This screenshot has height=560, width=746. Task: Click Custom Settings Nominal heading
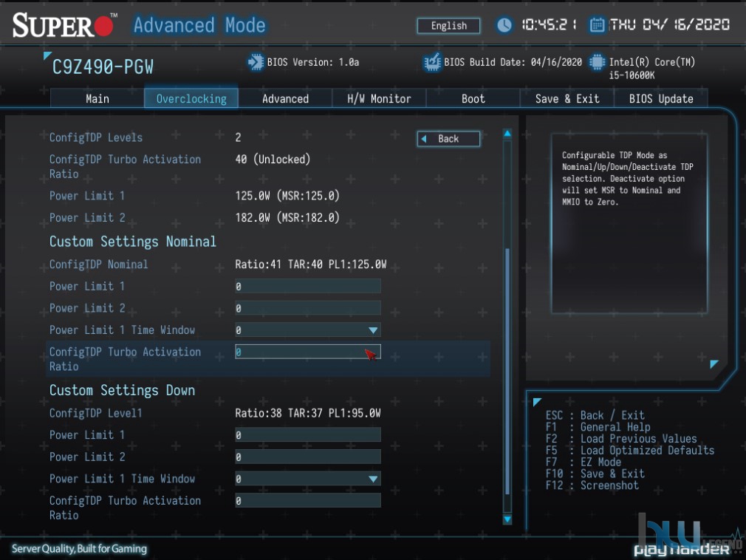133,242
